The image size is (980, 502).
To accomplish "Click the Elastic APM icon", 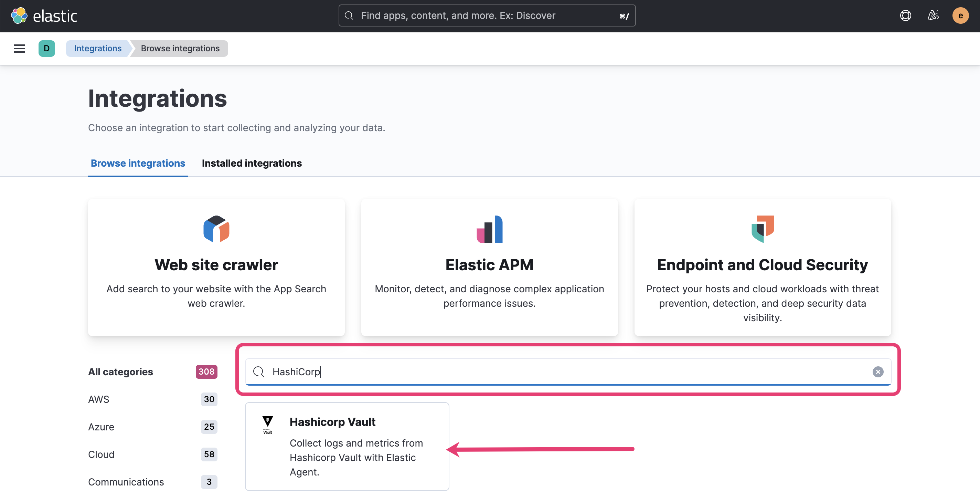I will (489, 229).
